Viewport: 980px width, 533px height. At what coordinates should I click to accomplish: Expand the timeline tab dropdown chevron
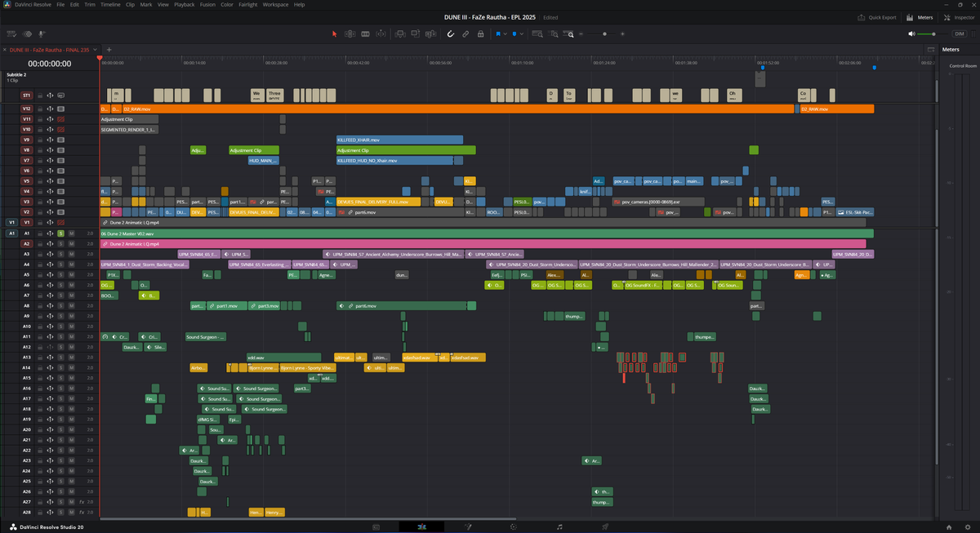[95, 50]
